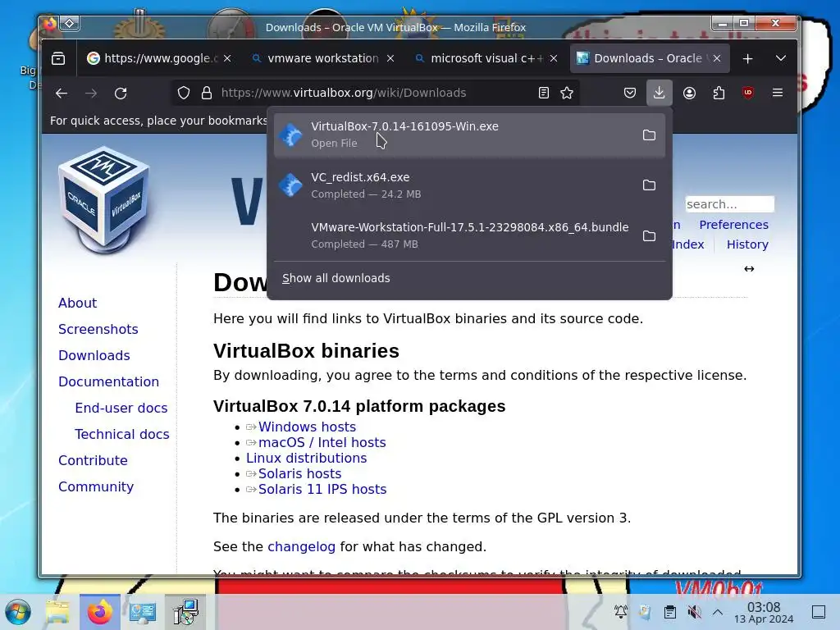Click the Linux distributions link
The height and width of the screenshot is (630, 840).
[307, 458]
